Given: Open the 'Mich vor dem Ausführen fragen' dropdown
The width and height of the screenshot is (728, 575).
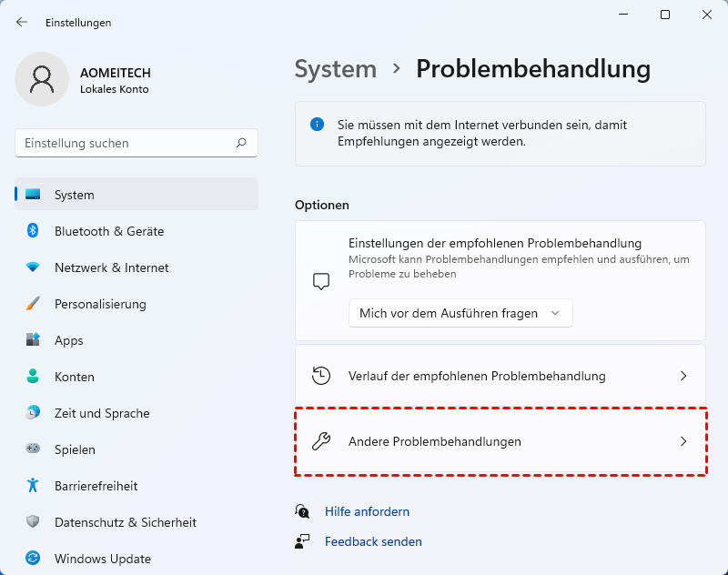Looking at the screenshot, I should coord(460,313).
